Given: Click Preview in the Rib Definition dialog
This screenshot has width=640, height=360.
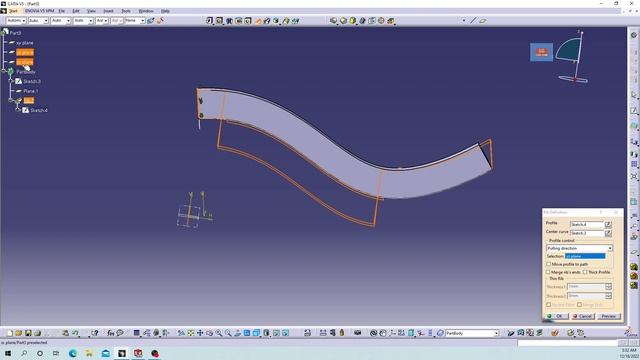Looking at the screenshot, I should pyautogui.click(x=609, y=316).
